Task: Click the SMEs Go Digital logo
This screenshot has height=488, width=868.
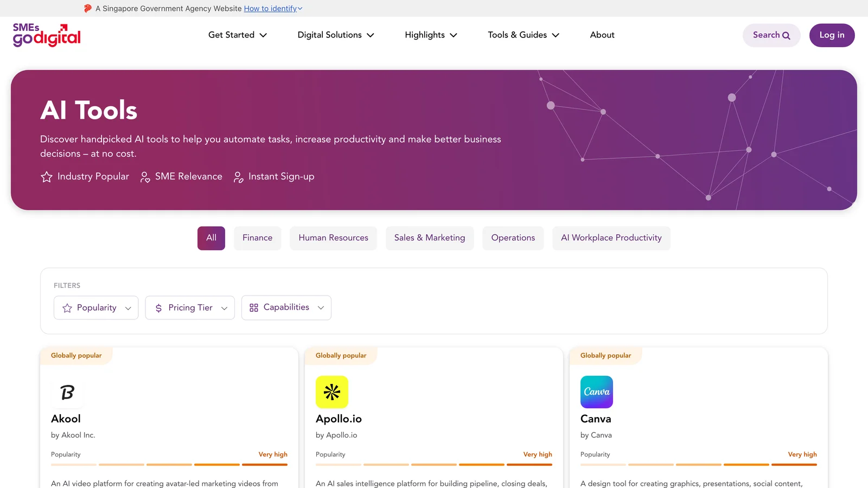Action: pyautogui.click(x=47, y=35)
